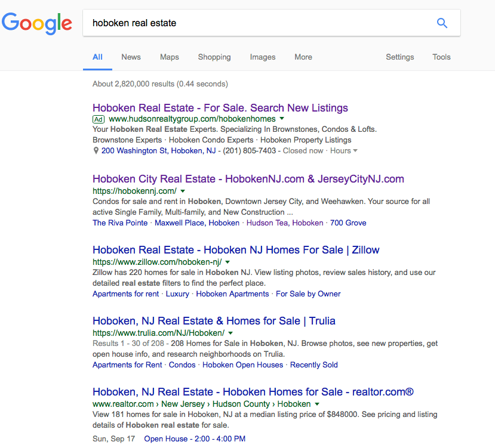Open the Tools option
495x448 pixels.
pyautogui.click(x=441, y=57)
